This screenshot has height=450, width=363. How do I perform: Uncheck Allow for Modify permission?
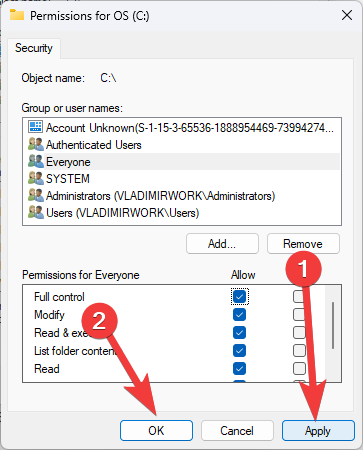tap(240, 314)
